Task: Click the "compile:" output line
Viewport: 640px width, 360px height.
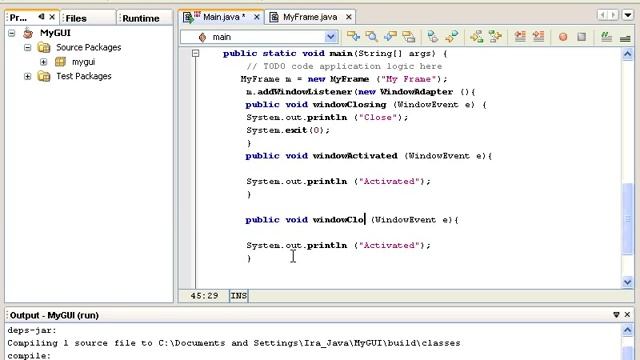Action: pyautogui.click(x=29, y=356)
